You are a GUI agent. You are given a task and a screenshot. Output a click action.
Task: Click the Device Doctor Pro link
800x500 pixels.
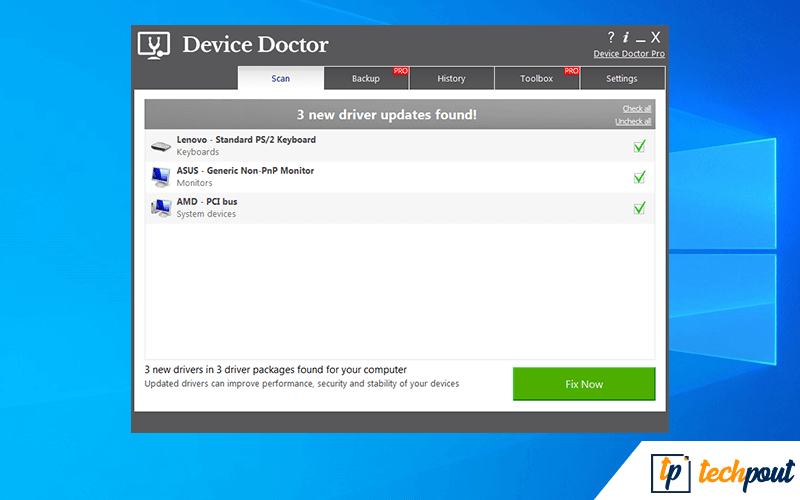tap(628, 54)
